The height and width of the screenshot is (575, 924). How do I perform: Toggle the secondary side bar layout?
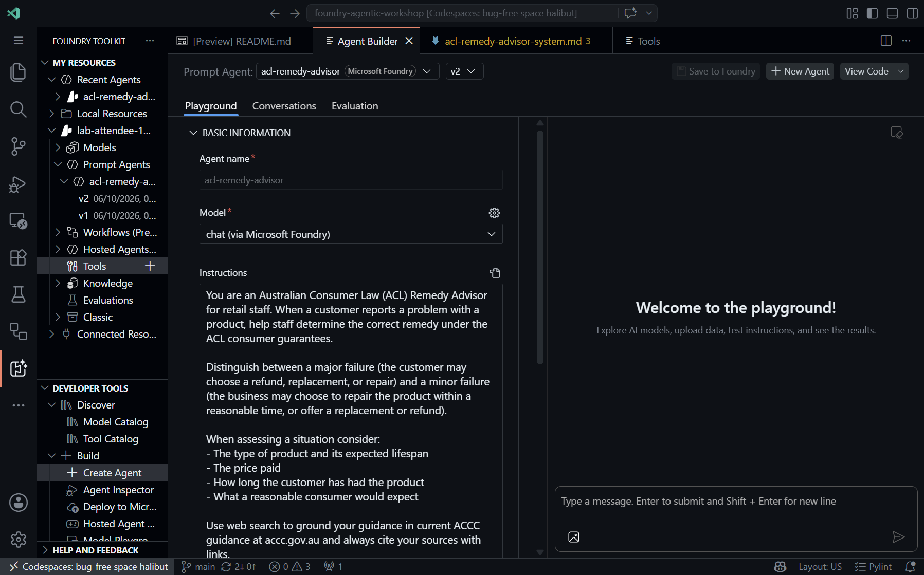(912, 13)
